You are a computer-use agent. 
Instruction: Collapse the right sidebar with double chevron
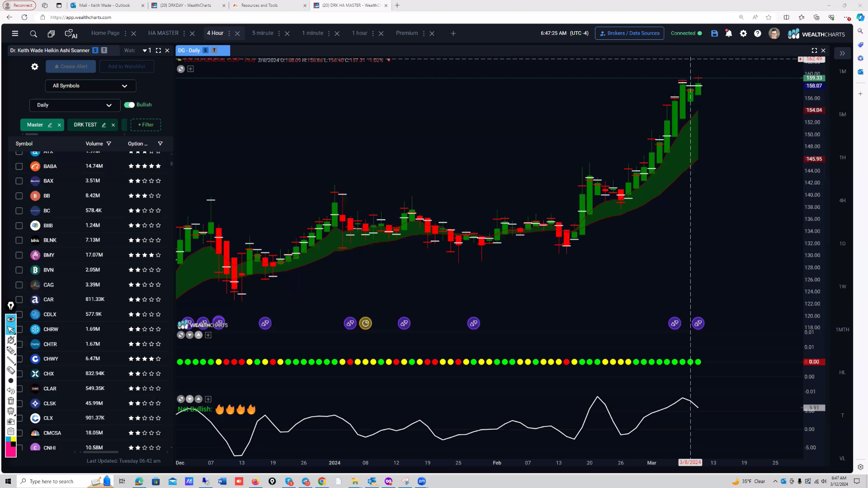[842, 53]
